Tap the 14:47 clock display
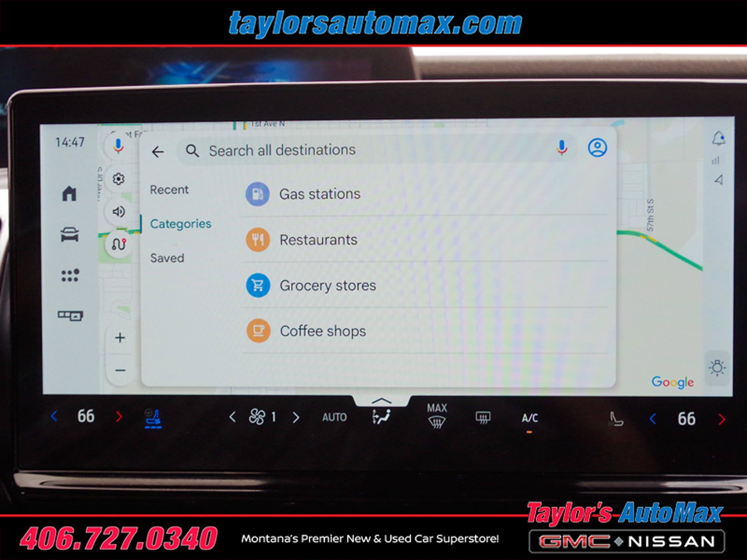 pyautogui.click(x=70, y=142)
